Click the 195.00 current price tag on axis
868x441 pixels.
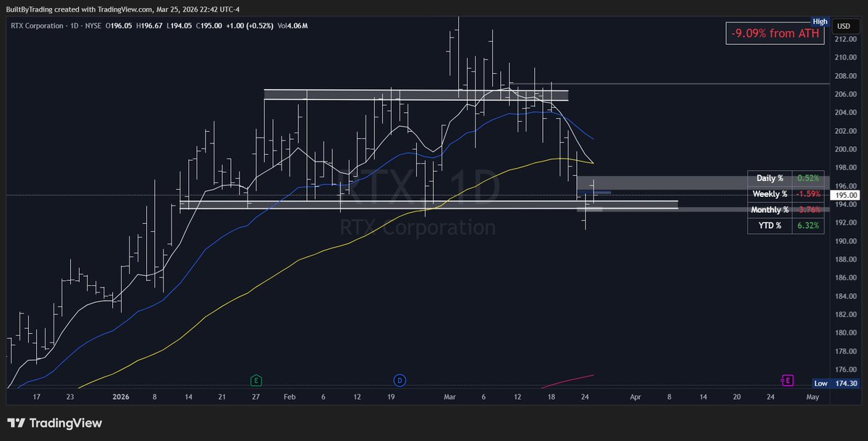[x=846, y=195]
